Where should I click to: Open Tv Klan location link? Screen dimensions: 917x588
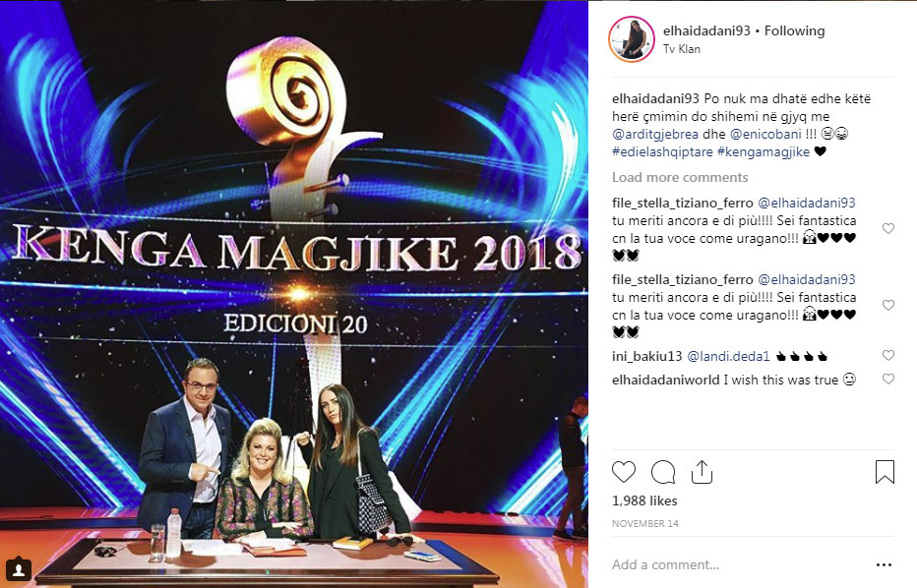[681, 49]
